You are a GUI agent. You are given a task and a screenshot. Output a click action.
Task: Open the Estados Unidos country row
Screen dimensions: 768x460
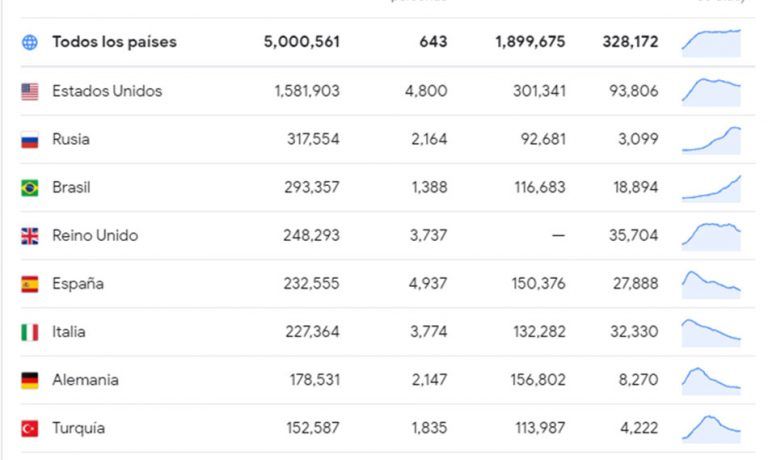387,91
